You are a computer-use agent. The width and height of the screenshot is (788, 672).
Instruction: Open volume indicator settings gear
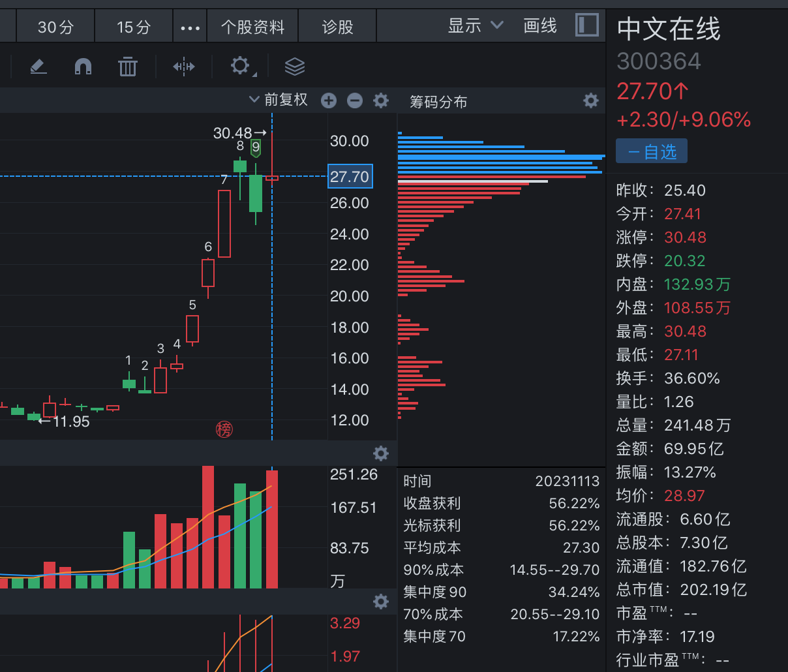coord(381,453)
